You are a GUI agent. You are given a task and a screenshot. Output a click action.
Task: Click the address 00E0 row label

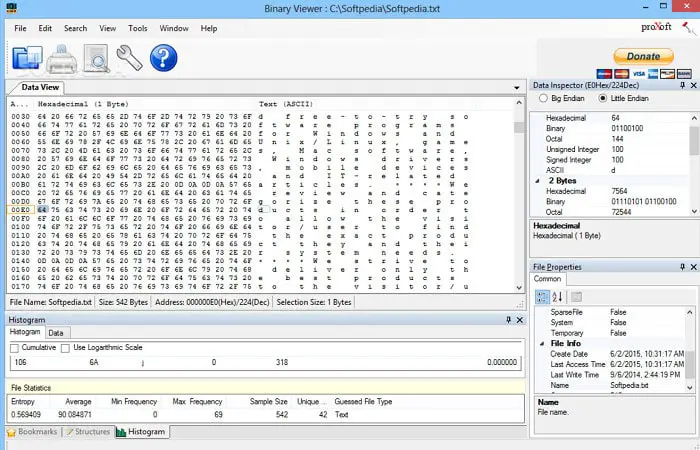pos(21,210)
